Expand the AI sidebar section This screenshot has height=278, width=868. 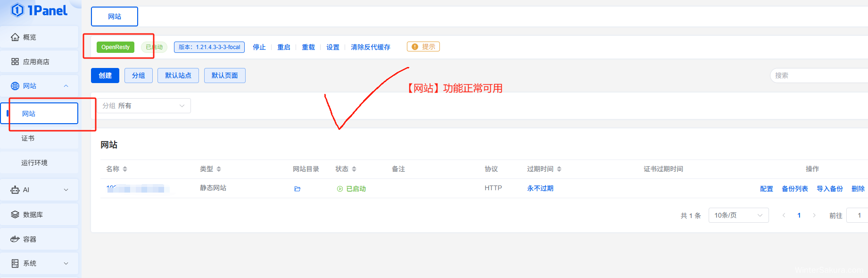(x=66, y=190)
